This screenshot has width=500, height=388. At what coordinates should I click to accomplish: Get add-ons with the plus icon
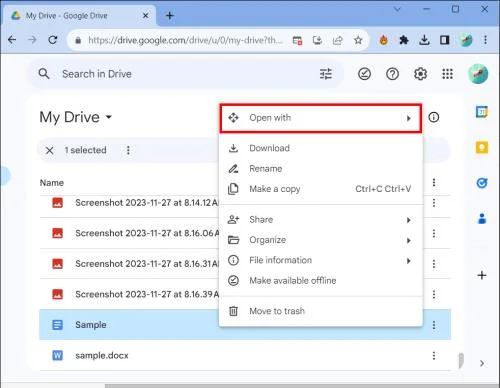pyautogui.click(x=482, y=275)
